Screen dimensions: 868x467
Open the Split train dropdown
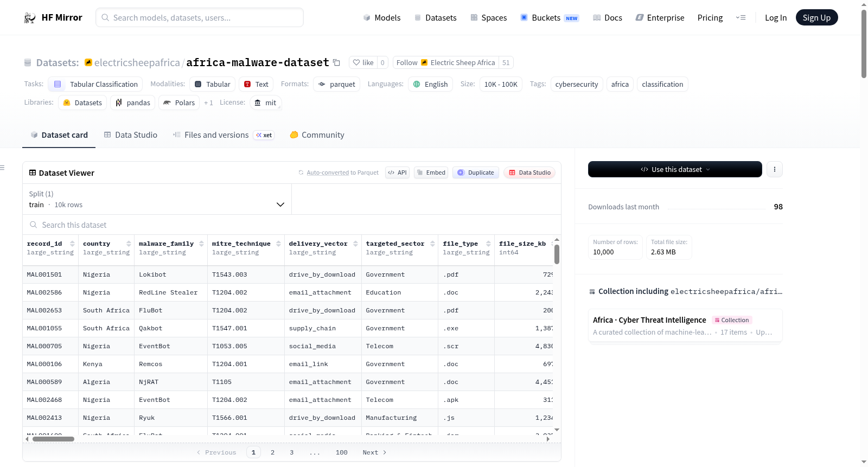(x=157, y=199)
